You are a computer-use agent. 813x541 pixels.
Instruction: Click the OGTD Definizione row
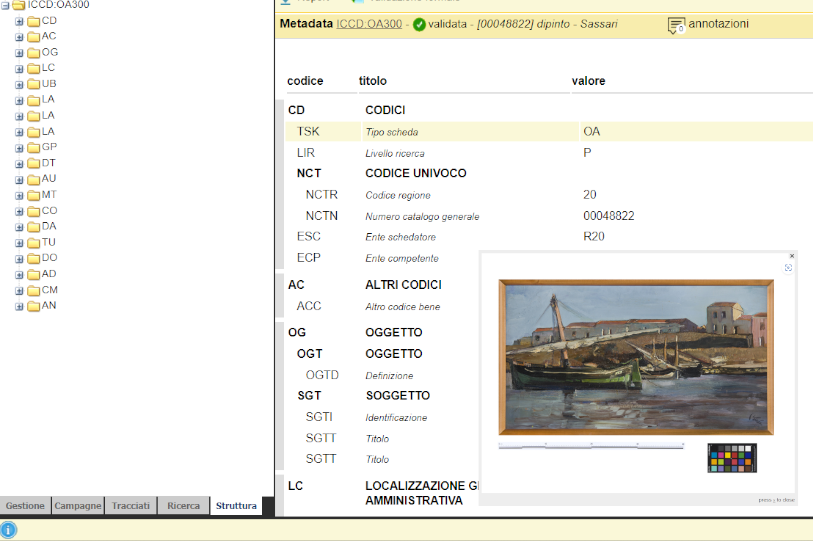coord(383,375)
